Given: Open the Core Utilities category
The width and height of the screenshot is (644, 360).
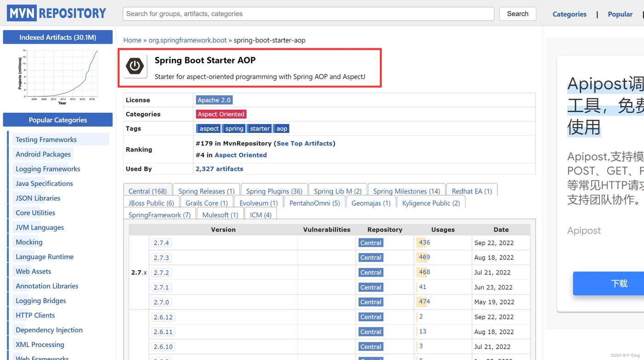Looking at the screenshot, I should pyautogui.click(x=35, y=213).
